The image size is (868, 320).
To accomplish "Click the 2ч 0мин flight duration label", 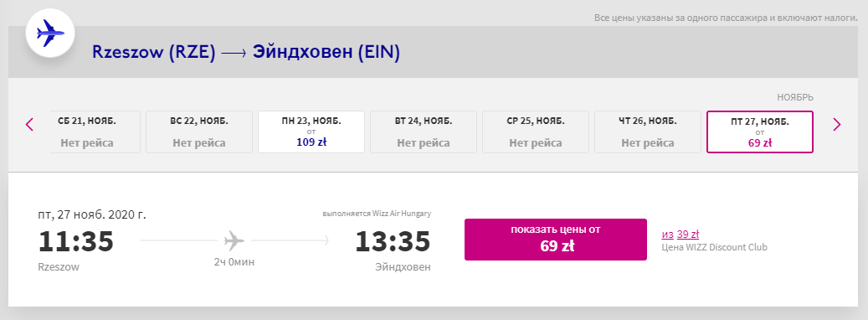I will (x=234, y=262).
